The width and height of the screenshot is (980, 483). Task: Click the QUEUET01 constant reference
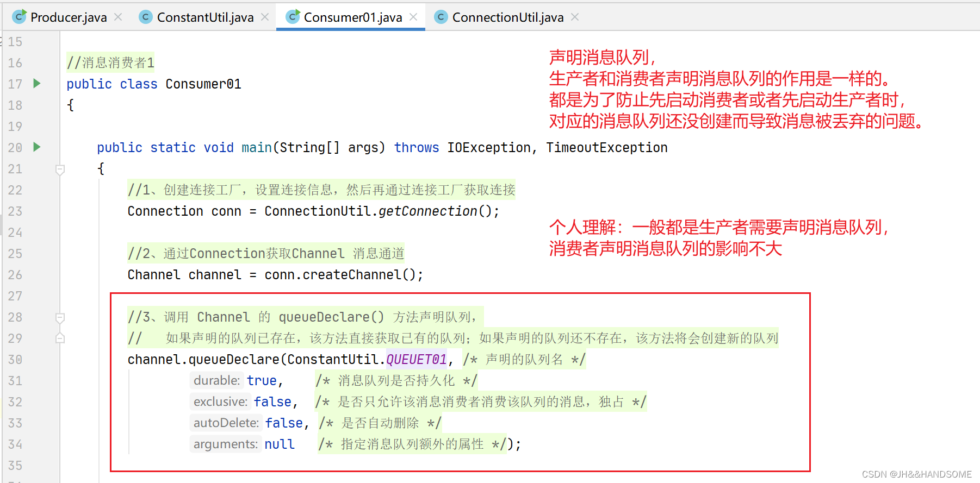point(417,360)
